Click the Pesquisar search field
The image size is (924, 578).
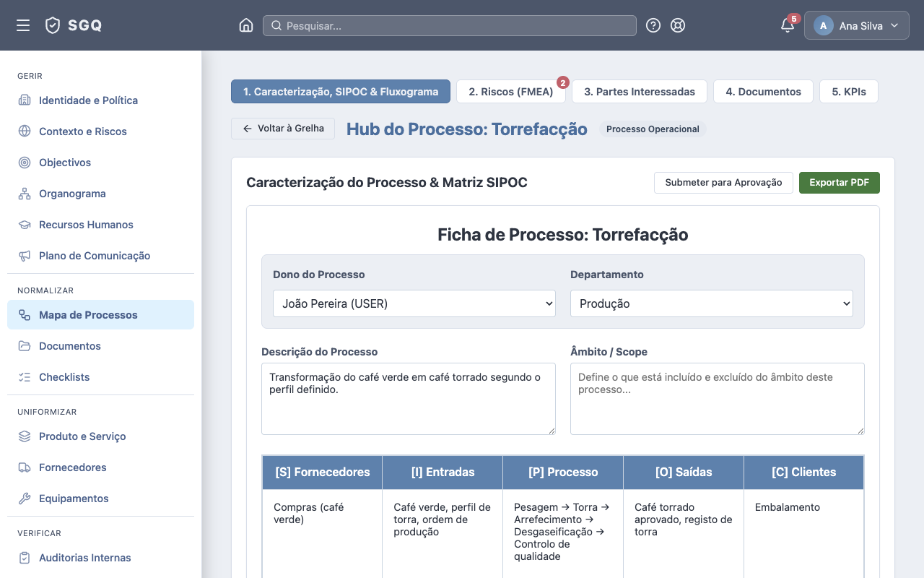(450, 25)
